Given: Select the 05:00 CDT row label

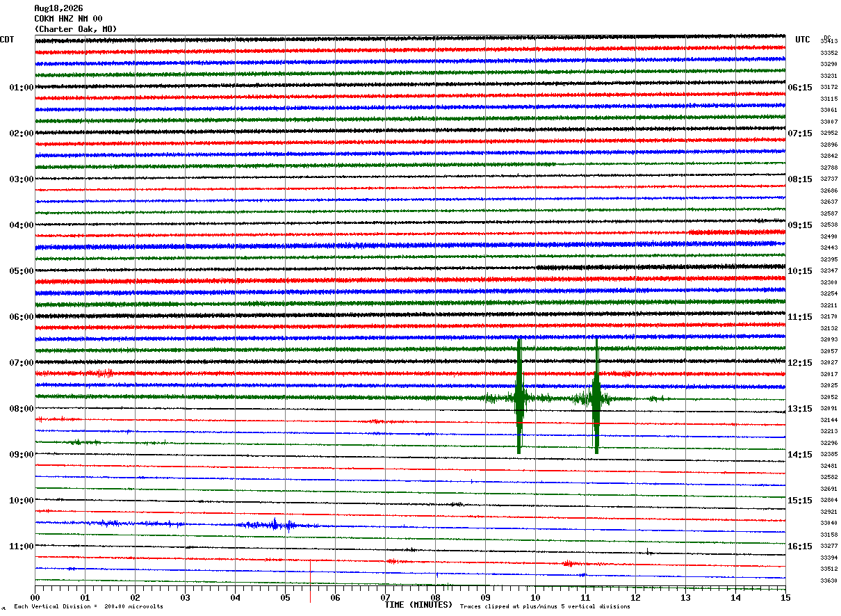Looking at the screenshot, I should pyautogui.click(x=22, y=271).
